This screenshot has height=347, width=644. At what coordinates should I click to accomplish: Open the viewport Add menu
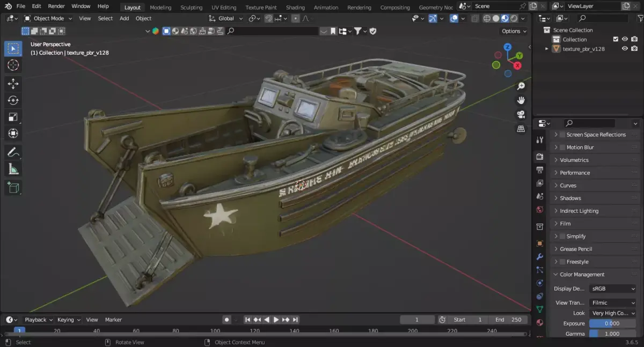[x=124, y=18]
